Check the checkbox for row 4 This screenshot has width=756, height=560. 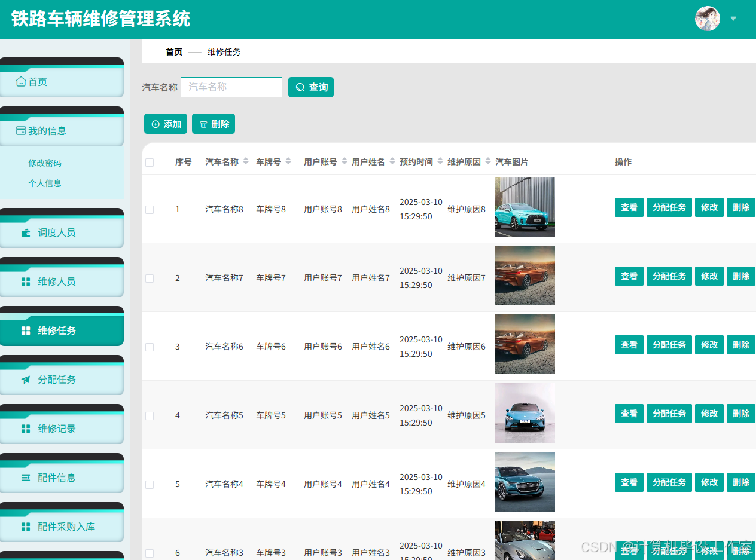click(150, 416)
